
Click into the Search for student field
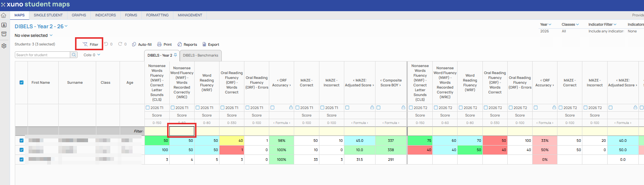click(x=43, y=55)
